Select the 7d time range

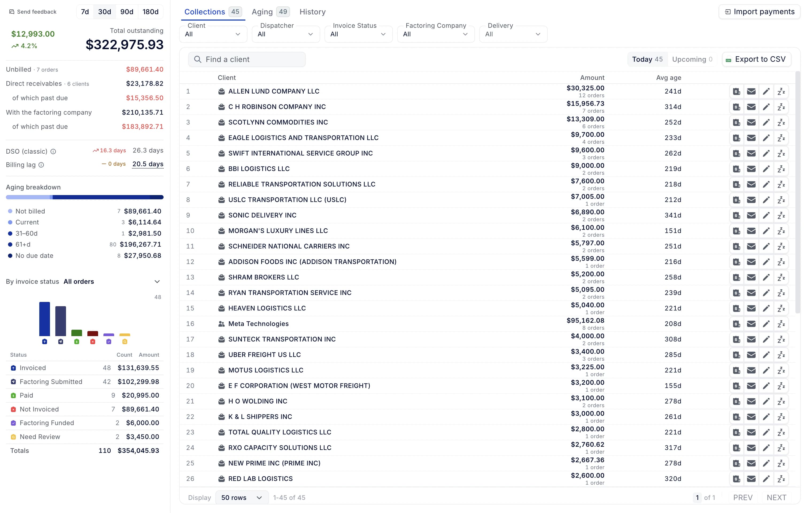coord(85,12)
